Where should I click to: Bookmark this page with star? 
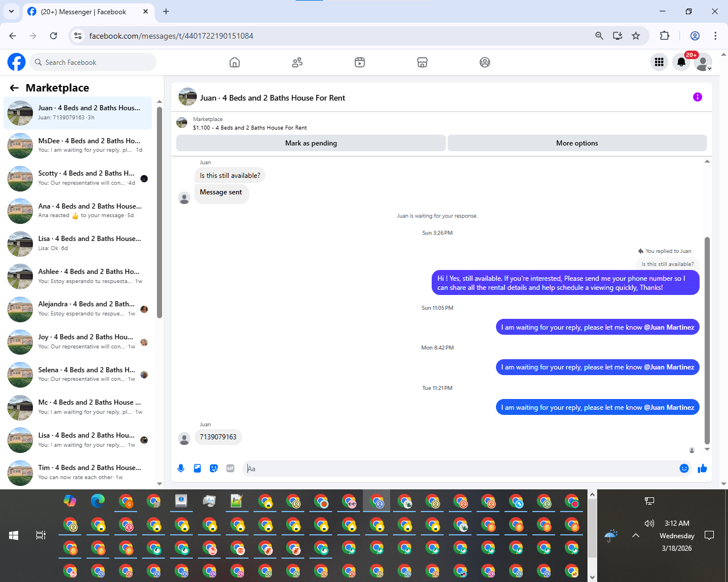(636, 36)
